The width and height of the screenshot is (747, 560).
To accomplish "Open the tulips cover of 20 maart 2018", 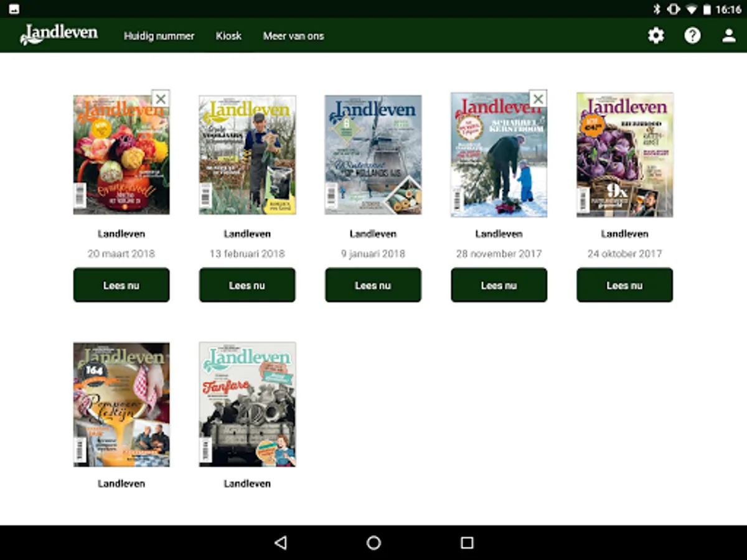I will [x=121, y=155].
